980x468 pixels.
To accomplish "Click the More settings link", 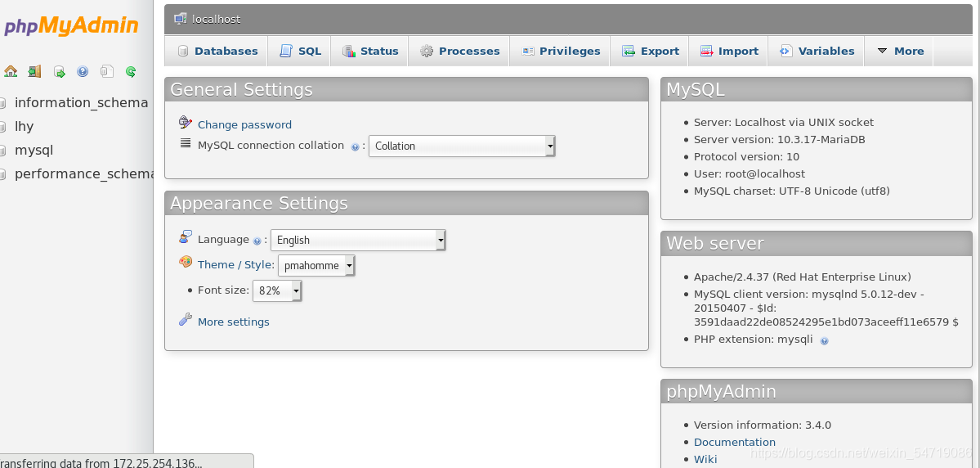I will (x=233, y=322).
